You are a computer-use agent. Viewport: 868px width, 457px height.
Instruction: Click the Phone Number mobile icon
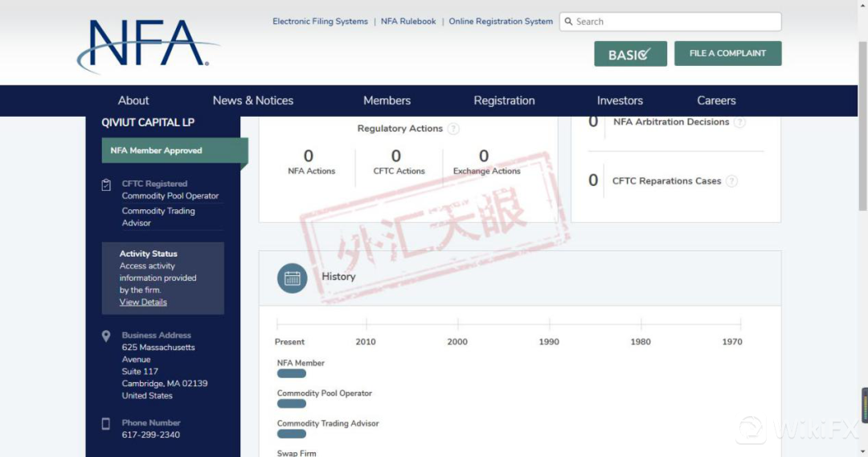click(x=106, y=424)
